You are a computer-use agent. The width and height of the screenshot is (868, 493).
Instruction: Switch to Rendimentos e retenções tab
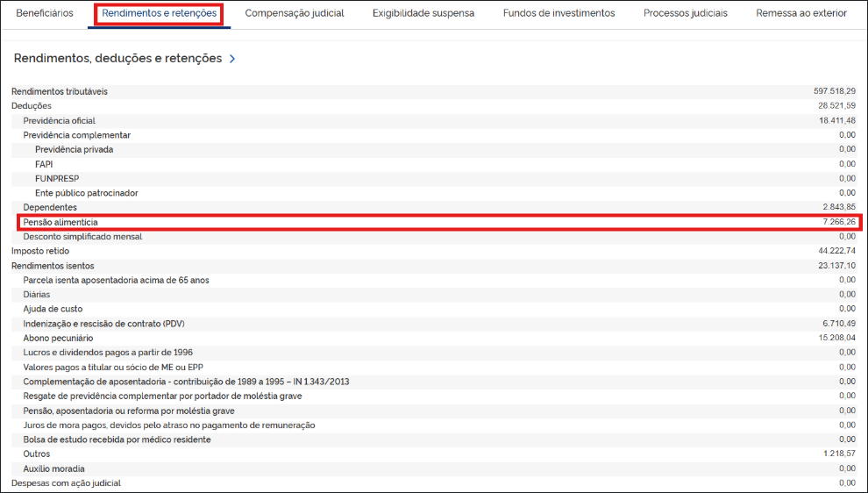tap(160, 13)
